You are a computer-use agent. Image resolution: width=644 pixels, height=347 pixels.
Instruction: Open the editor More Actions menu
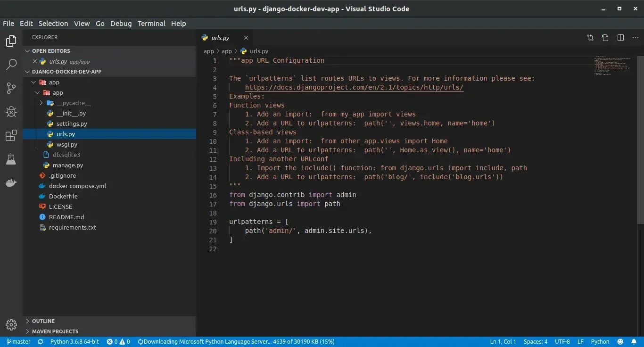[x=635, y=38]
